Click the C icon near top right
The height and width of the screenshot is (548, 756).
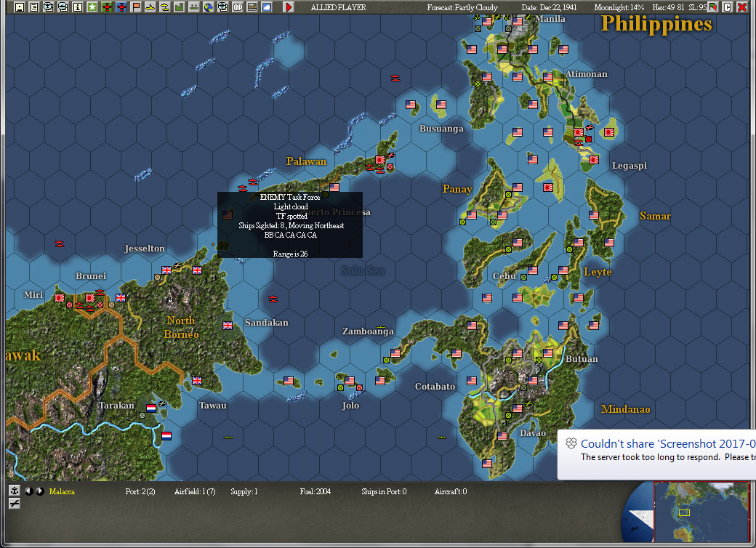[728, 7]
